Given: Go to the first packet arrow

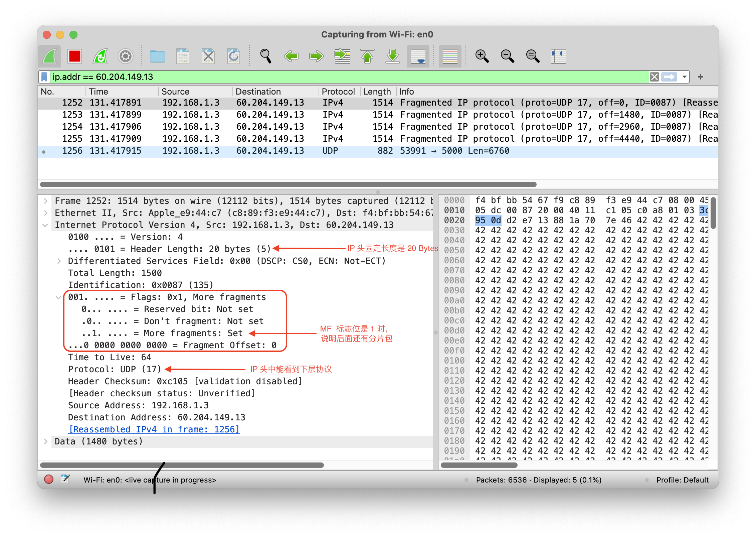Looking at the screenshot, I should pos(367,56).
